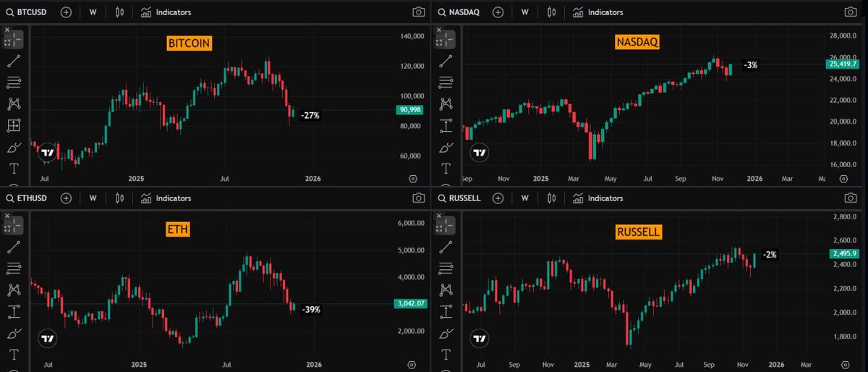Select the -27% label on BTCUSD chart

tap(310, 114)
